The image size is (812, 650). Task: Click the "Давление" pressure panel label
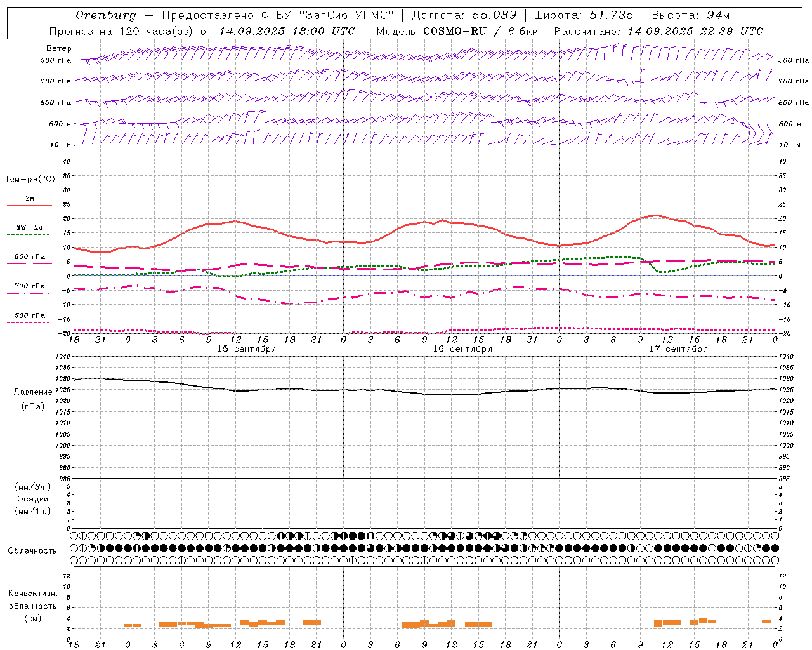(x=33, y=392)
